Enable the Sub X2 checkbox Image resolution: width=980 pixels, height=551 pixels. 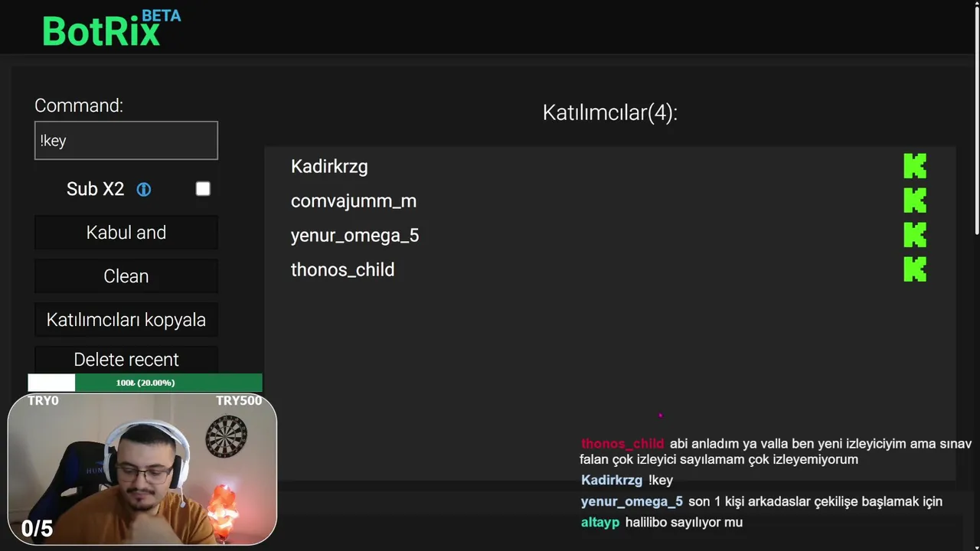(203, 189)
